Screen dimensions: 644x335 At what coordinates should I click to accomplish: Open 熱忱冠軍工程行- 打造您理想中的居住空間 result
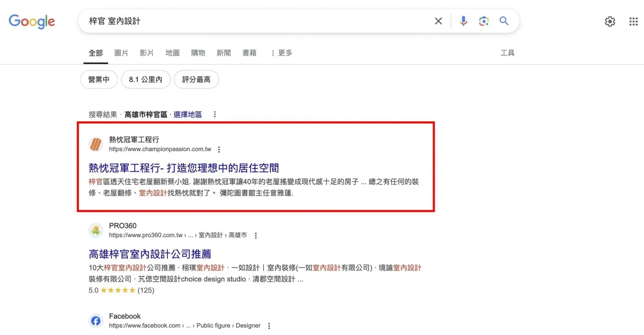[184, 168]
